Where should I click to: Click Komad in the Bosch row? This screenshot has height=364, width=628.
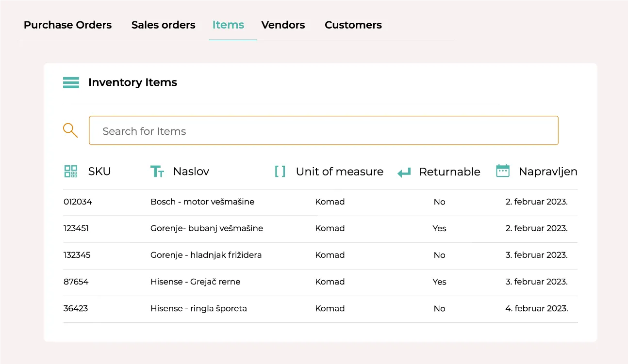[x=330, y=202]
